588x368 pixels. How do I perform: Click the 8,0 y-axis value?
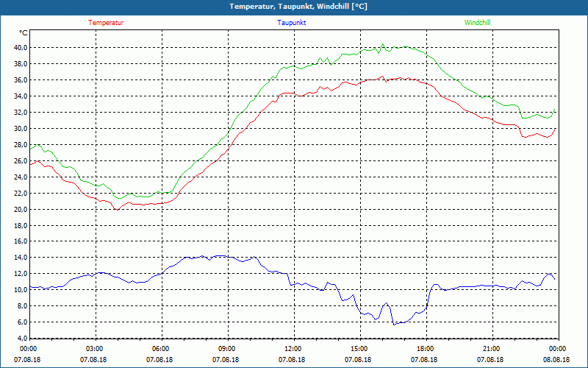[x=22, y=306]
